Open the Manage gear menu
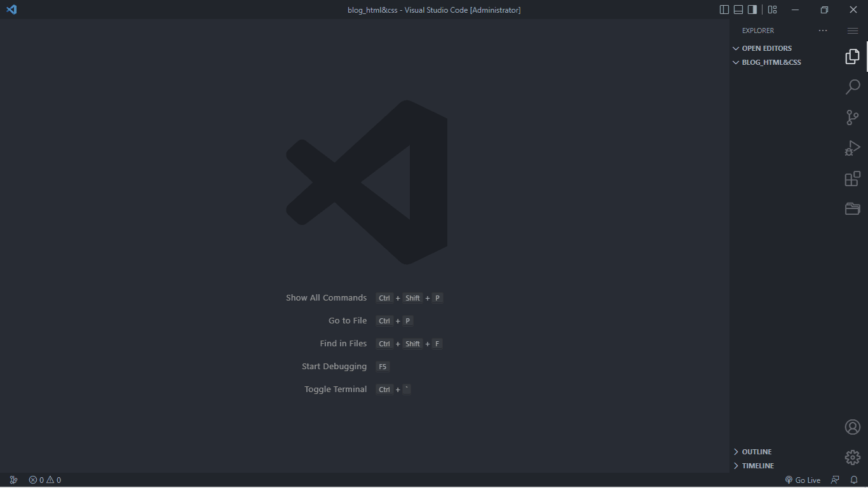The height and width of the screenshot is (488, 868). 853,457
